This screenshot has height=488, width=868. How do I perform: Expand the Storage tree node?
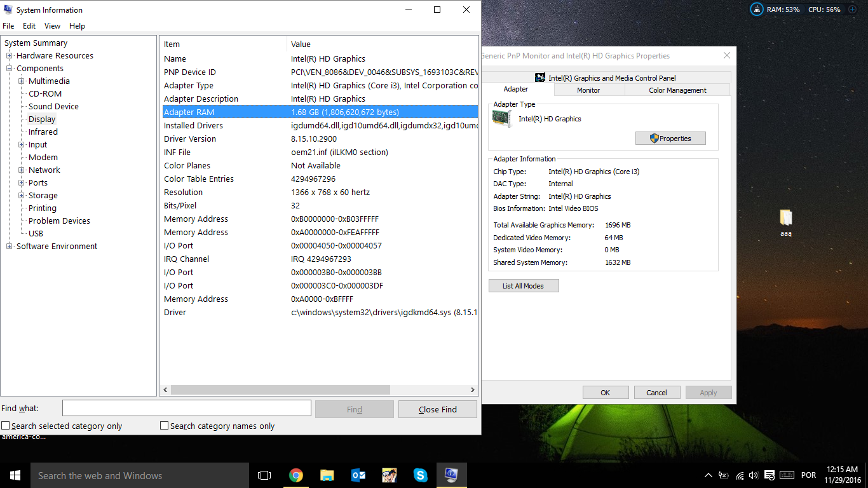(22, 196)
